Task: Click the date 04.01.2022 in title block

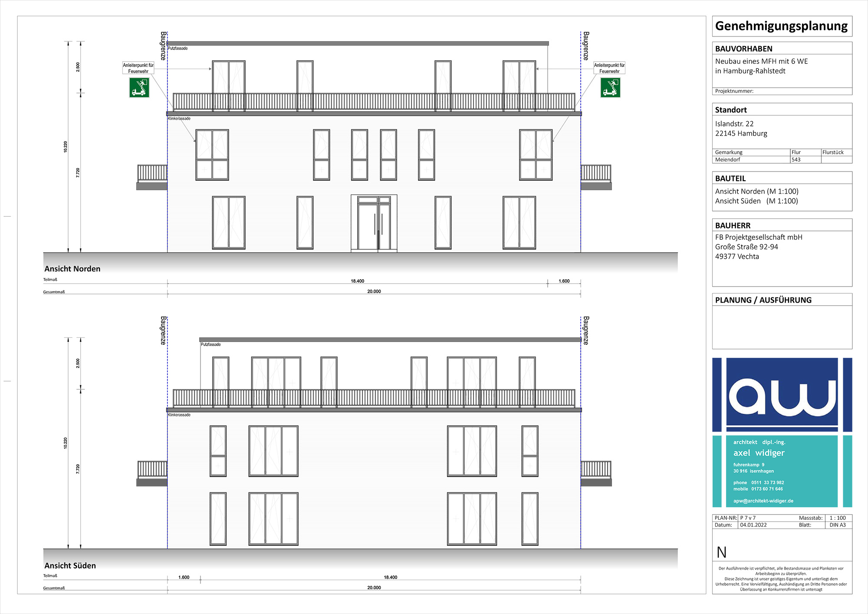Action: 753,525
